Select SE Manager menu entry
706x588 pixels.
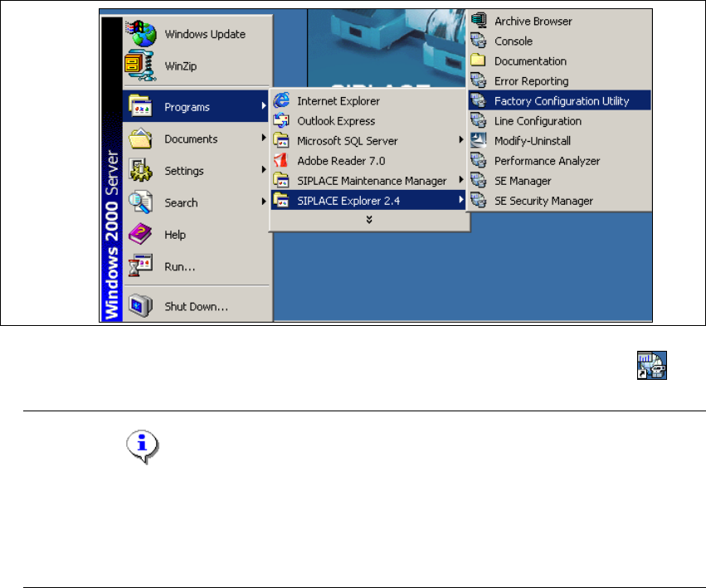pyautogui.click(x=560, y=181)
